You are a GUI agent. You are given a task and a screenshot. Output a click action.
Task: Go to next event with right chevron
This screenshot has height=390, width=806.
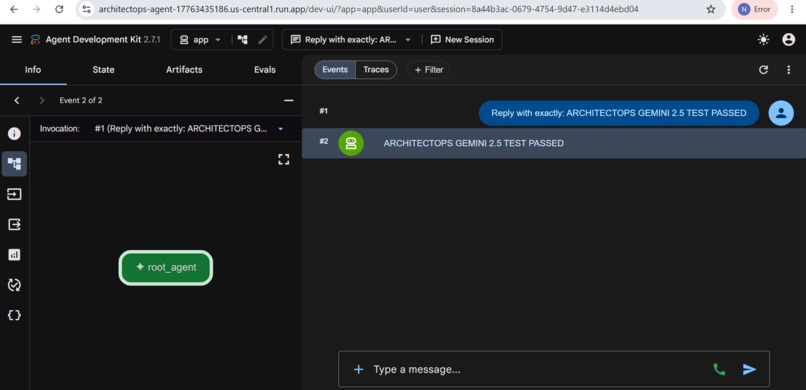click(42, 100)
